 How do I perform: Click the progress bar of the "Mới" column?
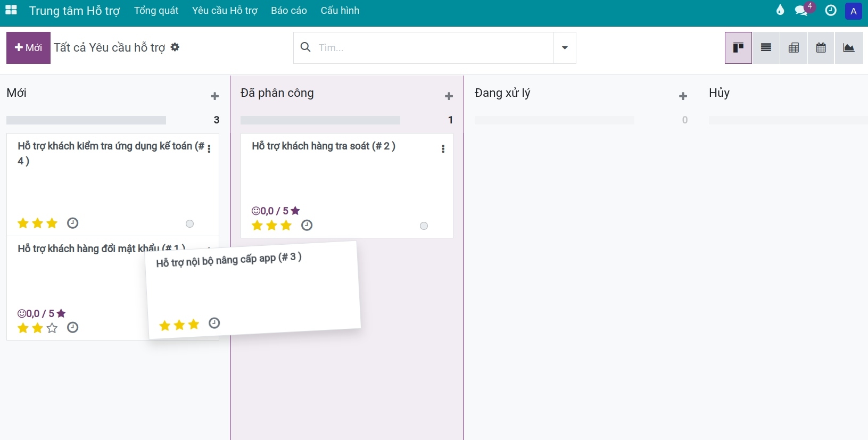tap(86, 120)
